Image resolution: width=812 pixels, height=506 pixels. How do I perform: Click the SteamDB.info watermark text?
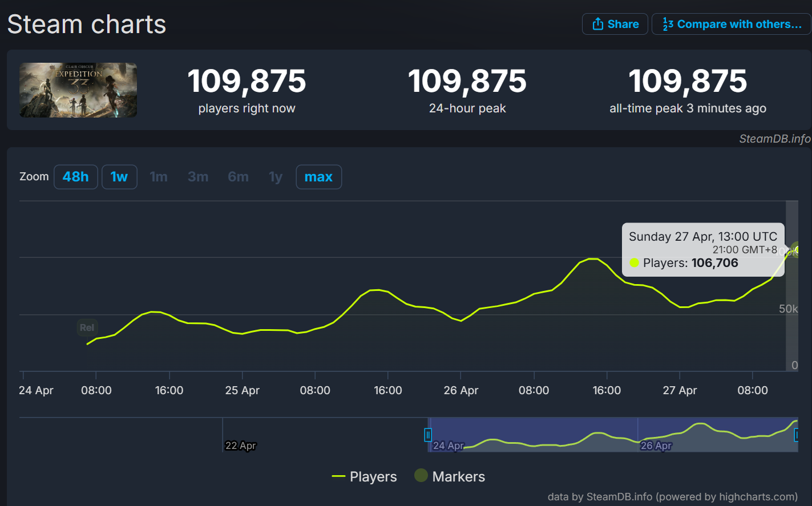[774, 139]
